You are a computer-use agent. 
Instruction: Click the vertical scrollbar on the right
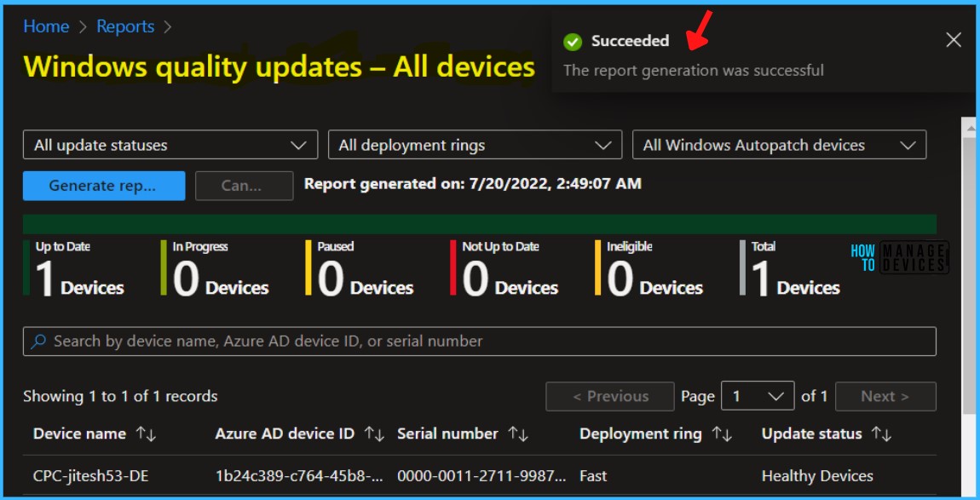pyautogui.click(x=968, y=275)
